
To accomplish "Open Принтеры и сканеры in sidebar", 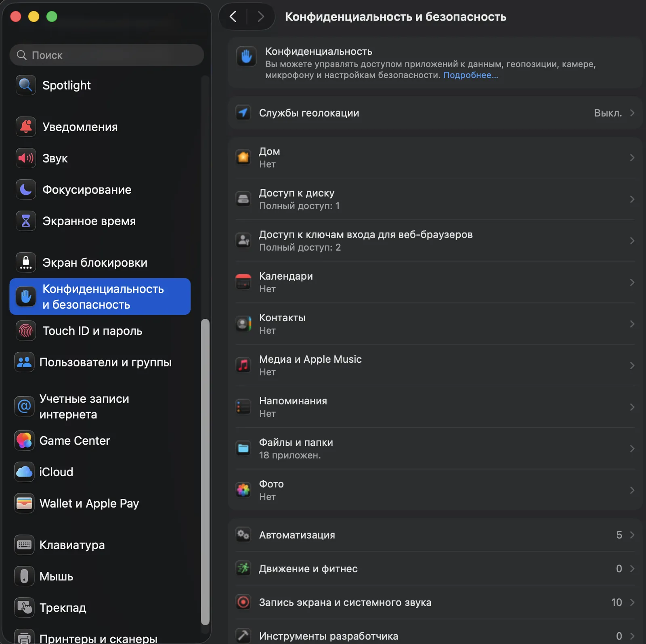I will pyautogui.click(x=100, y=637).
